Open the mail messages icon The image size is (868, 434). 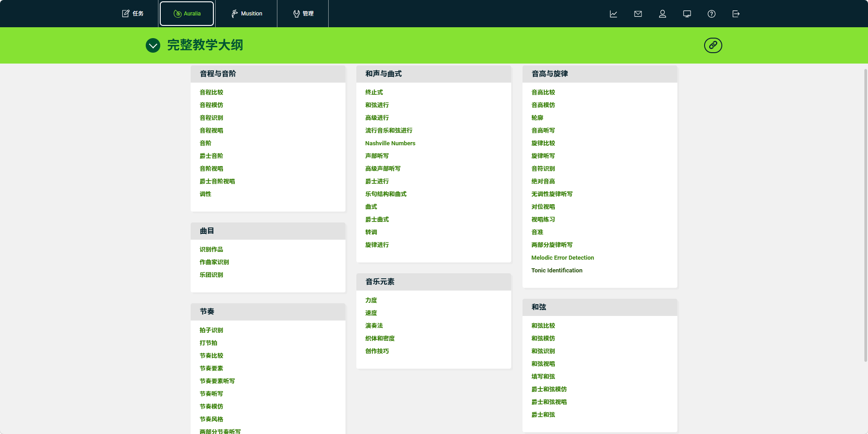coord(638,14)
